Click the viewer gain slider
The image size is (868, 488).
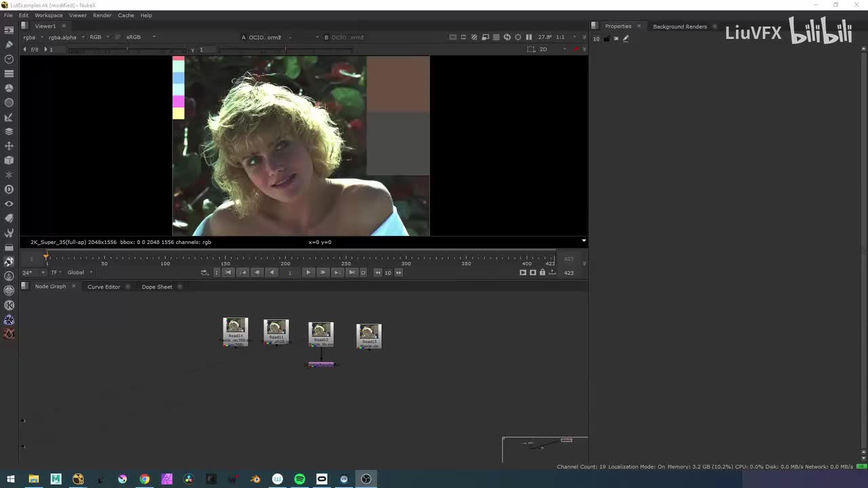pos(127,49)
